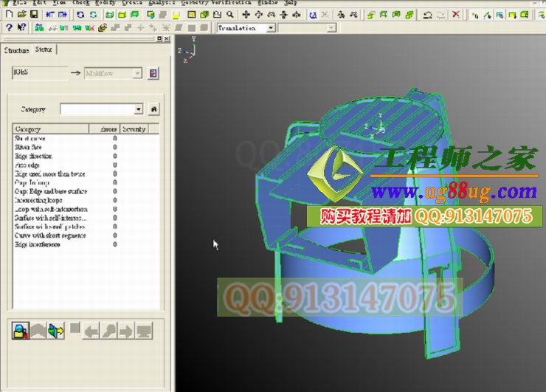Screen dimensions: 546x392
Task: Open the Moldflow target format dropdown
Action: pyautogui.click(x=136, y=73)
